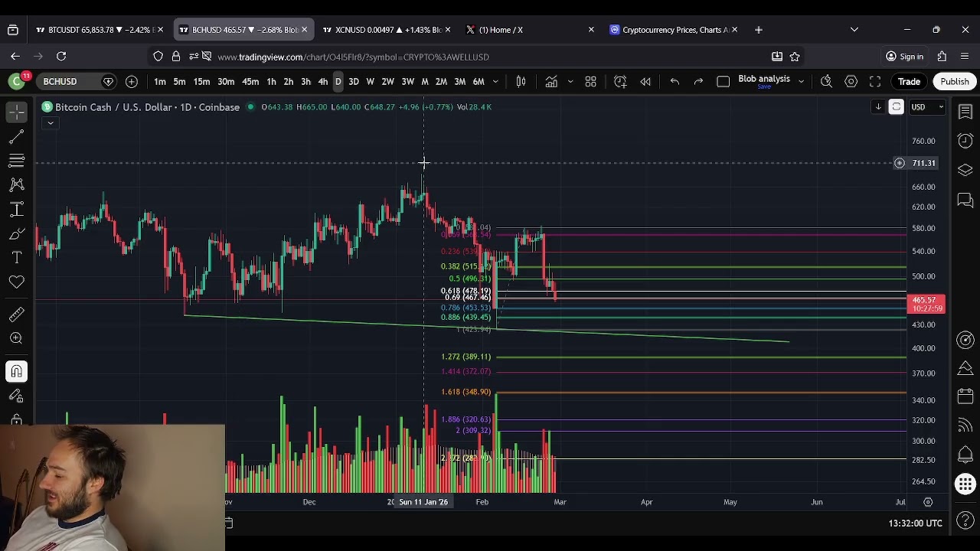Click the chart time axis settings gear
Screen dimensions: 980x551
pyautogui.click(x=928, y=502)
